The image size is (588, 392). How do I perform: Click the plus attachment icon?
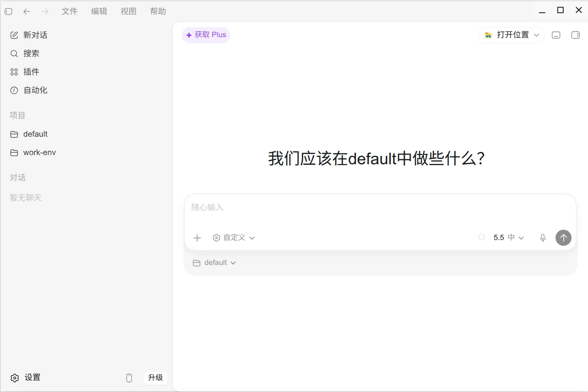197,238
